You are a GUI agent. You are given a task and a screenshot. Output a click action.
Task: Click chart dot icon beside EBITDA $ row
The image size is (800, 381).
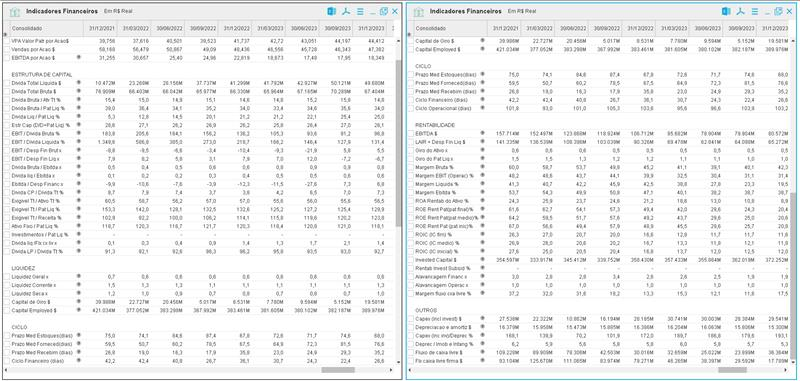pyautogui.click(x=482, y=133)
